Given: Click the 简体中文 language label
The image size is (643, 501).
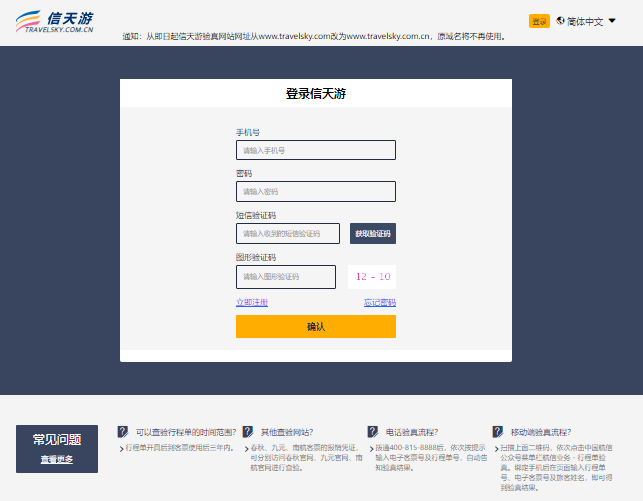Looking at the screenshot, I should tap(585, 21).
